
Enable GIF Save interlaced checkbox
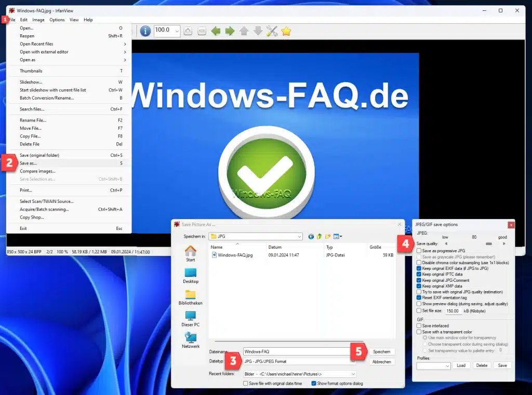point(419,326)
